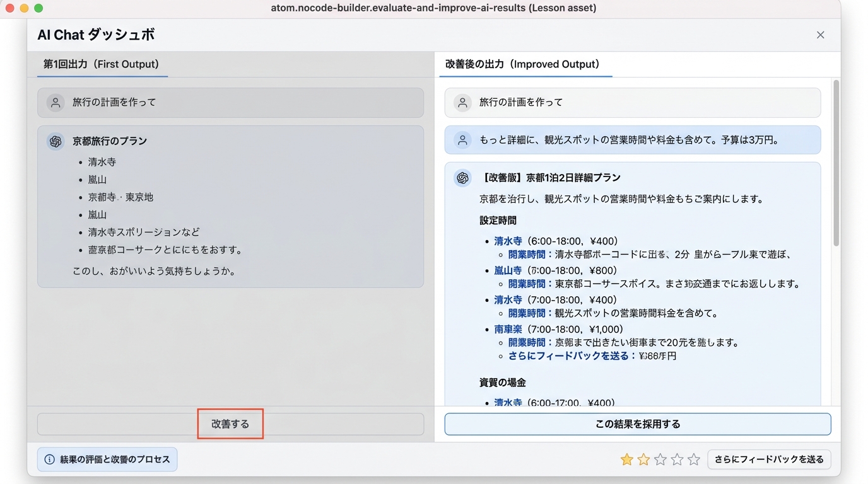Screen dimensions: 868x484
Task: Click the first rating star
Action: pos(626,459)
